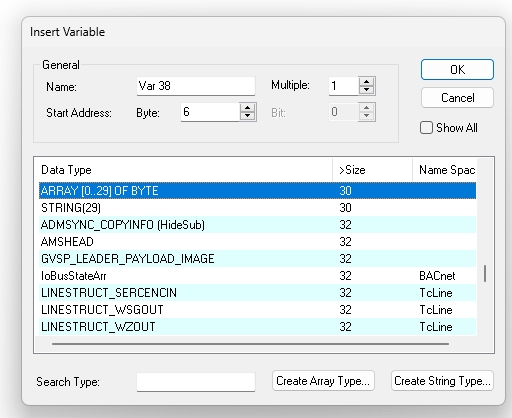This screenshot has width=512, height=418.
Task: Focus the Search Type field
Action: (196, 382)
